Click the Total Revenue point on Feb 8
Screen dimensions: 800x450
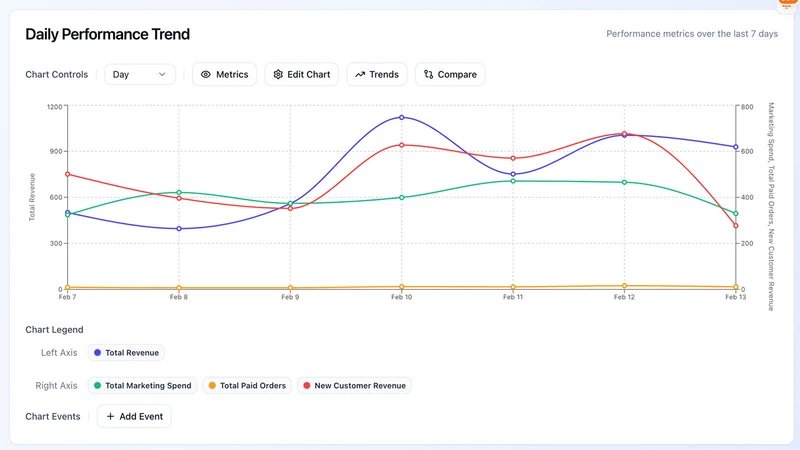pyautogui.click(x=179, y=229)
